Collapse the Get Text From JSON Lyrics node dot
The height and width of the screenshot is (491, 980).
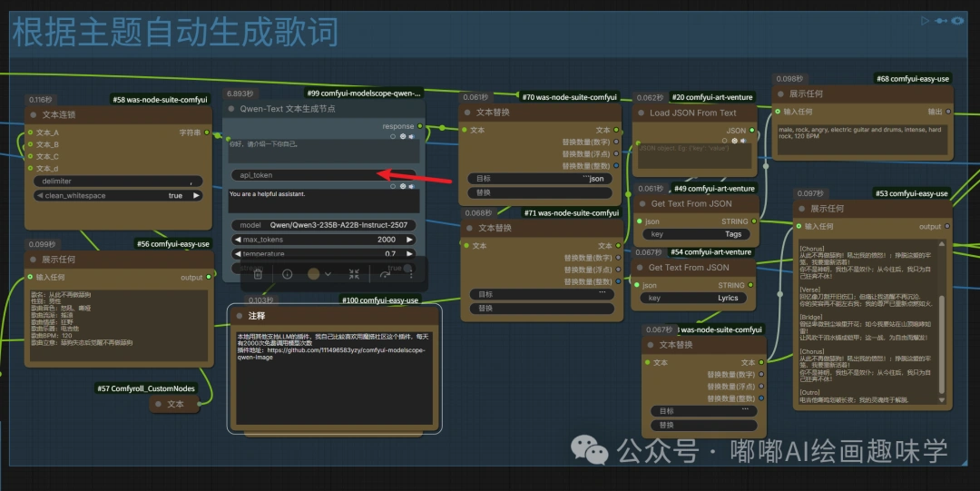tap(640, 268)
